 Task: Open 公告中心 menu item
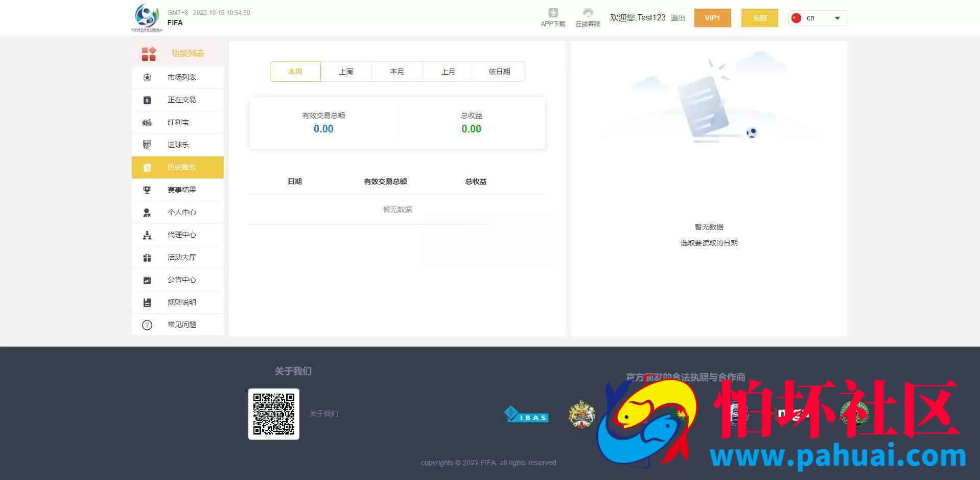tap(178, 280)
